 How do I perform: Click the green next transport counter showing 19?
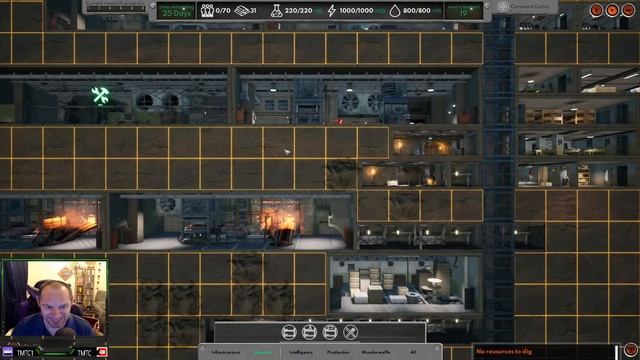pyautogui.click(x=464, y=11)
